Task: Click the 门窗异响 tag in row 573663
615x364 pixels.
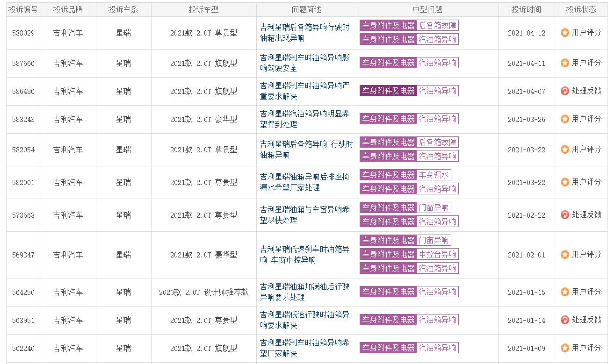Action: [x=434, y=208]
